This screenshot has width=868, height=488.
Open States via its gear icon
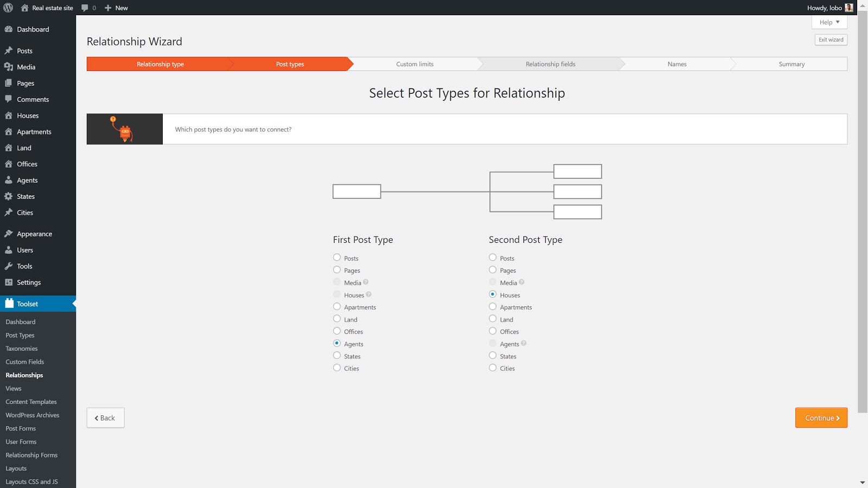click(x=9, y=196)
